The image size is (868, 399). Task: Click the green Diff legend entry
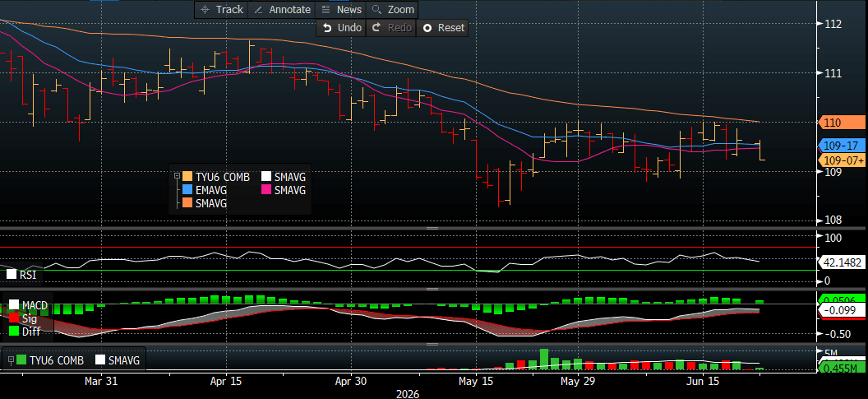[23, 332]
